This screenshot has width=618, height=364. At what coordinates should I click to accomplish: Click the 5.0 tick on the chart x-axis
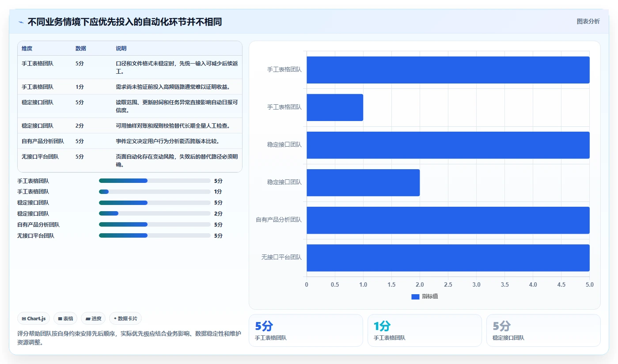589,285
